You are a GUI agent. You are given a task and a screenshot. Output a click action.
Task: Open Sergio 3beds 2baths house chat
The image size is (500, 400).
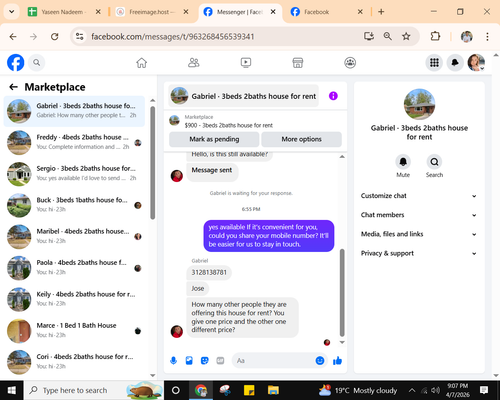tap(74, 174)
